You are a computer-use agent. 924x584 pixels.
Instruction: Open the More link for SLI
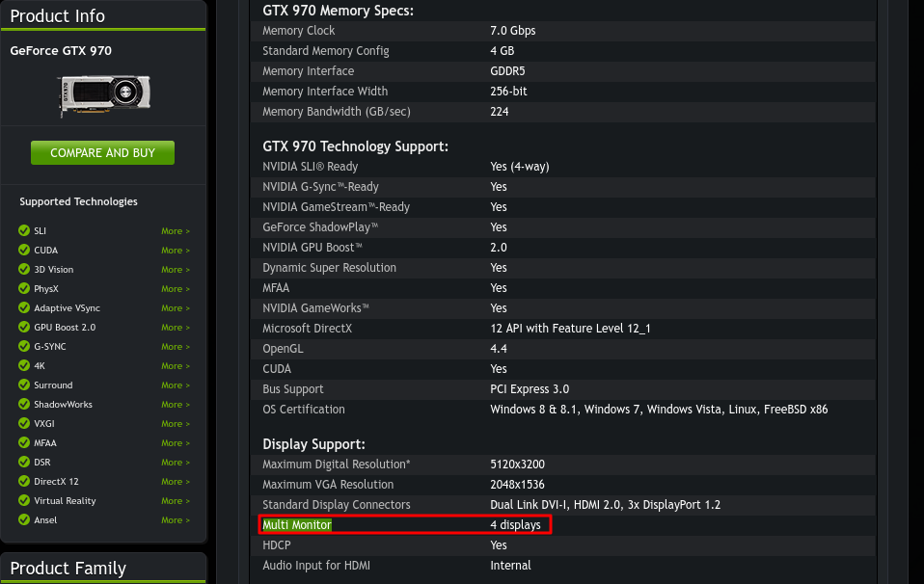[176, 230]
